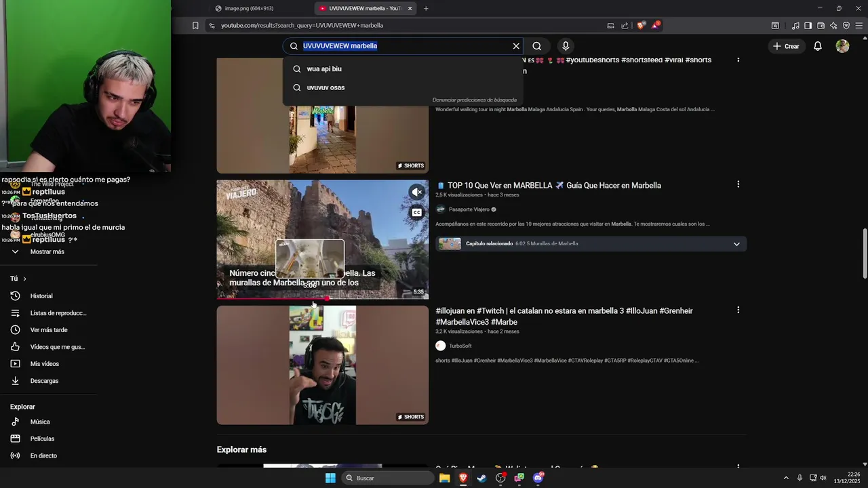The width and height of the screenshot is (868, 488).
Task: Click the bookmark icon left of URL
Action: pyautogui.click(x=195, y=26)
